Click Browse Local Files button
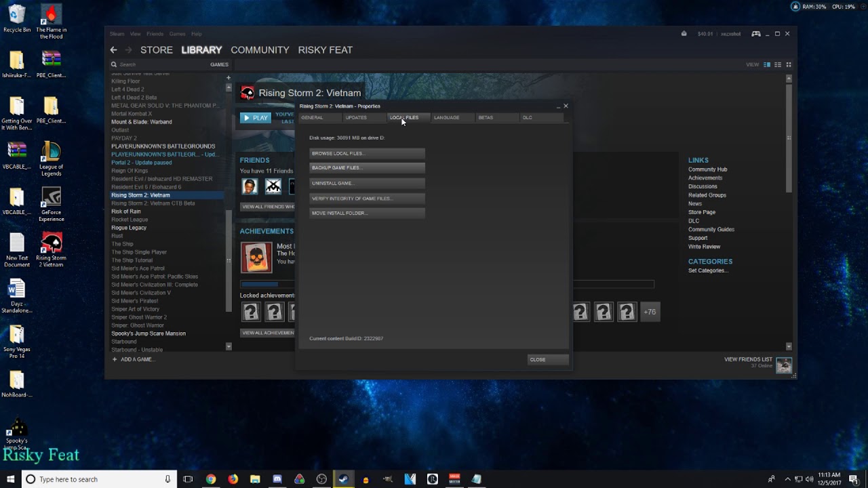868x488 pixels. 367,154
